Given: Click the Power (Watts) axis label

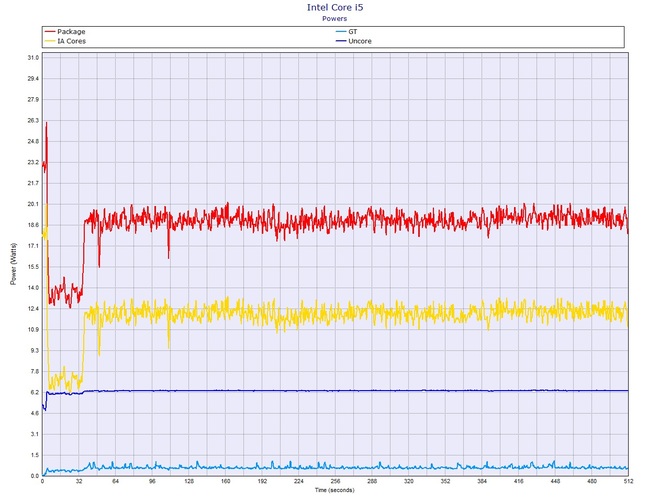Looking at the screenshot, I should point(13,264).
